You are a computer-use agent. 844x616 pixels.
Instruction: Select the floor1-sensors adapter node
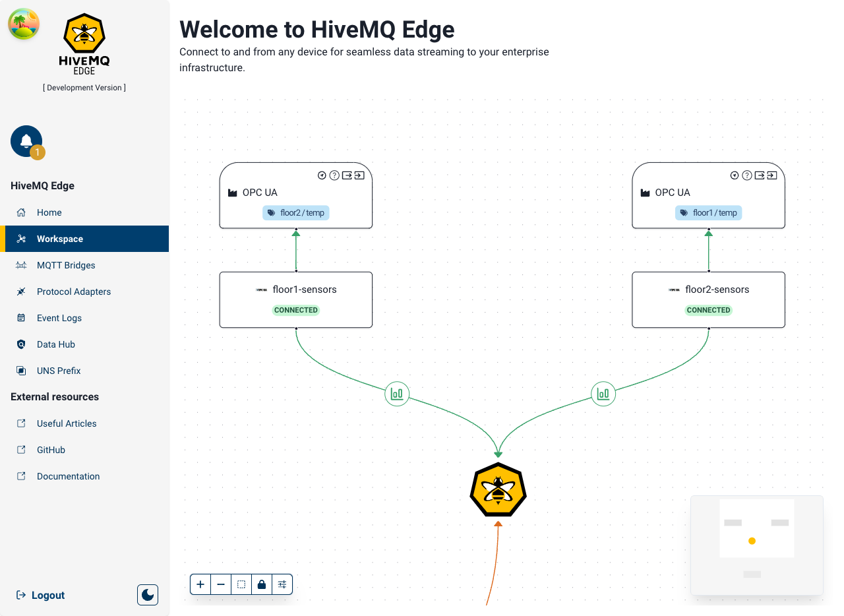click(x=296, y=299)
